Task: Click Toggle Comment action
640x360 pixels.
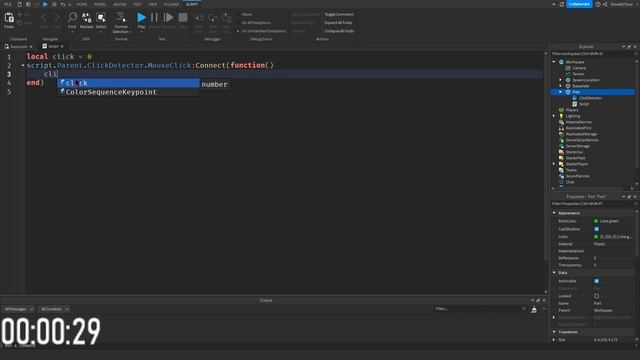Action: [x=339, y=14]
